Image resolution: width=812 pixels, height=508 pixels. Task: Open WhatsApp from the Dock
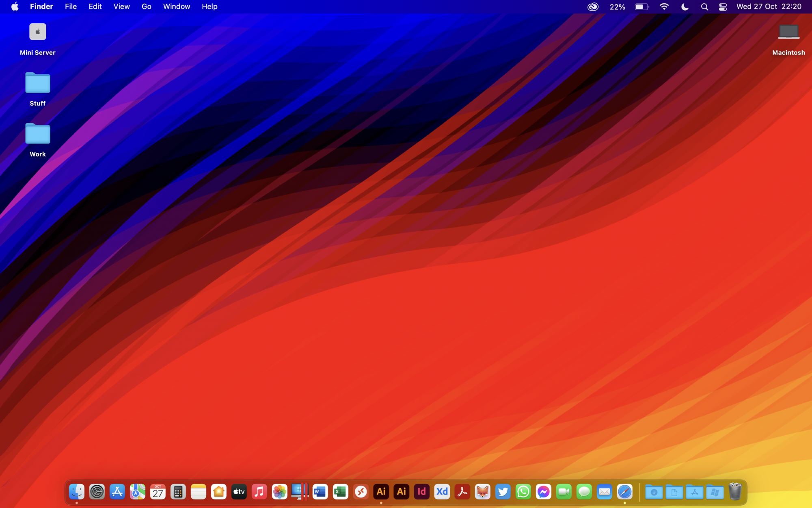pos(523,492)
